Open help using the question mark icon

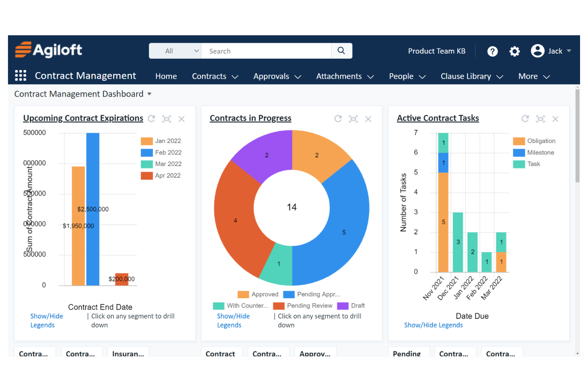(492, 51)
